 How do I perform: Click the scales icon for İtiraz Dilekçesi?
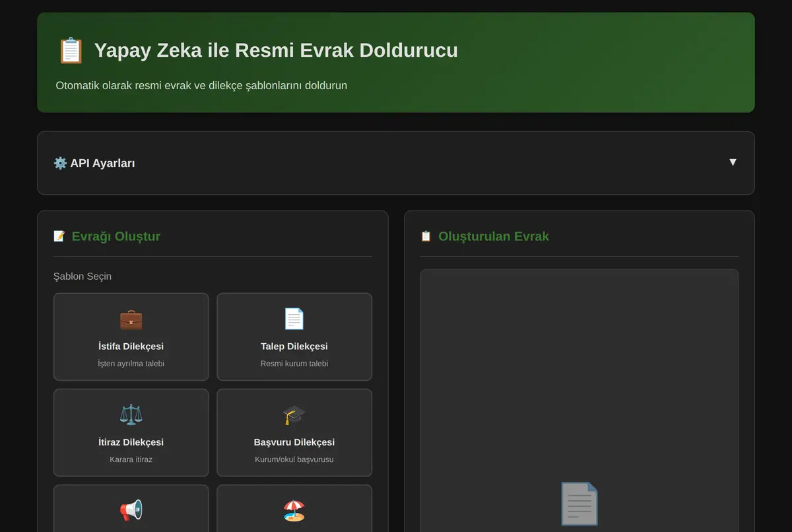[131, 415]
